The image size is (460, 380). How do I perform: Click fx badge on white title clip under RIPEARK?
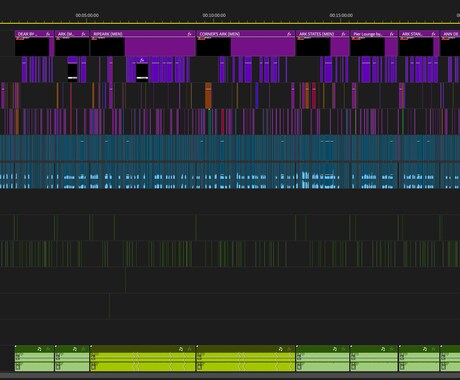coord(142,60)
